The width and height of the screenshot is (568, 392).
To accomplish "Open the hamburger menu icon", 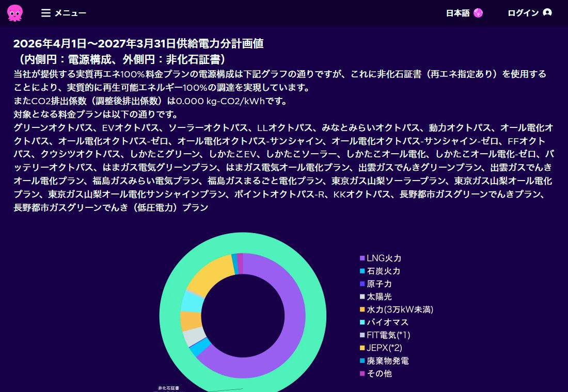I will 45,13.
